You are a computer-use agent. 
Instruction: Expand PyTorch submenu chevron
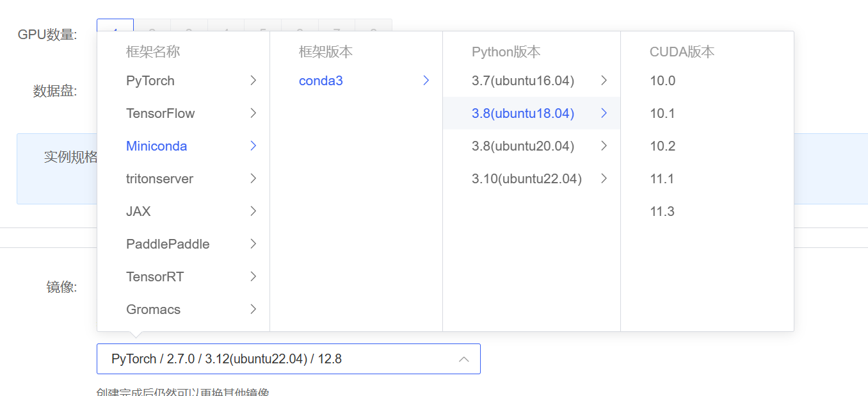point(253,81)
